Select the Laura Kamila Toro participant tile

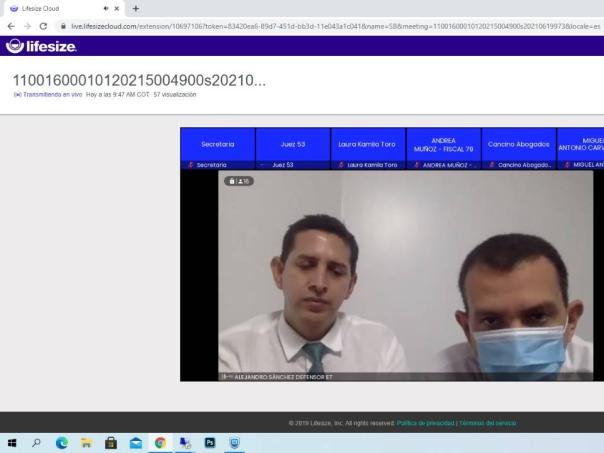pos(367,144)
